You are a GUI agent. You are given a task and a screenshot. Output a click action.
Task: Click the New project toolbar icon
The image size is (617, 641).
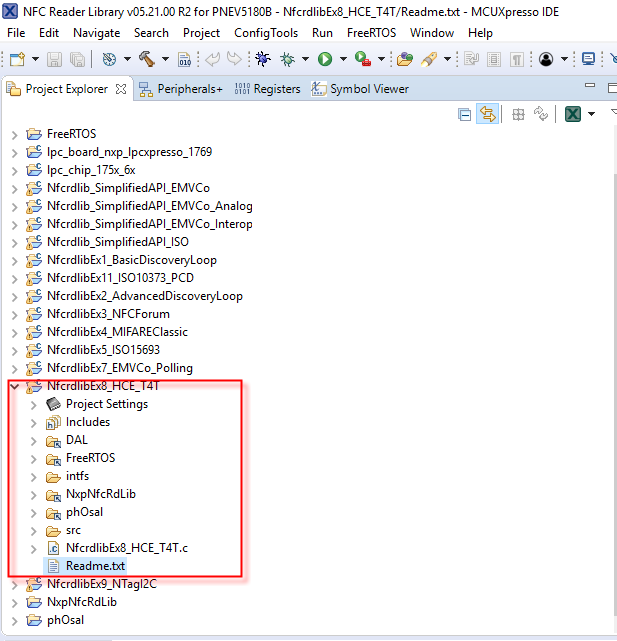pos(17,60)
